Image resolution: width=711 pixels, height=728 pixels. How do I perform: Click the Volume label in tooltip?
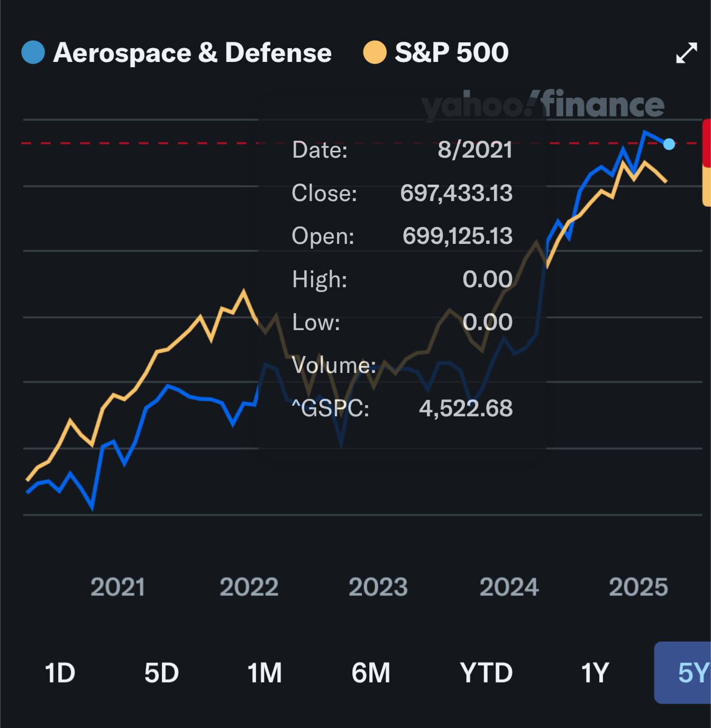(x=334, y=366)
